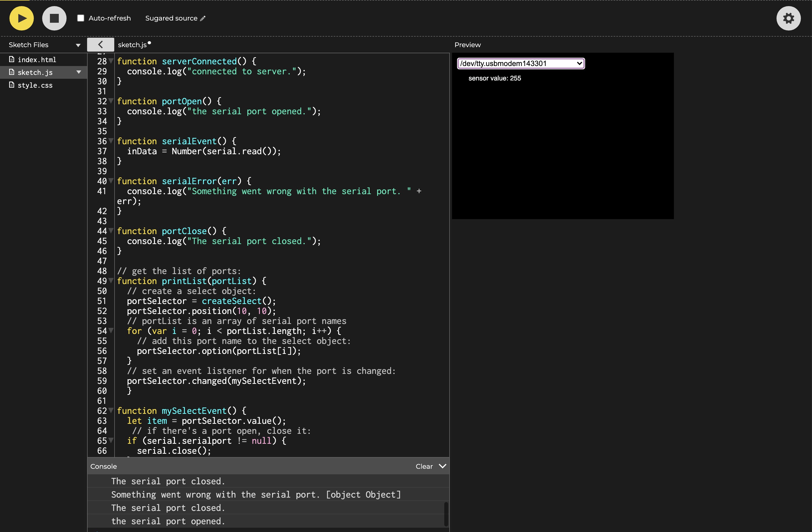Screen dimensions: 812x532
Task: Select the sketch.js editor tab
Action: [132, 45]
